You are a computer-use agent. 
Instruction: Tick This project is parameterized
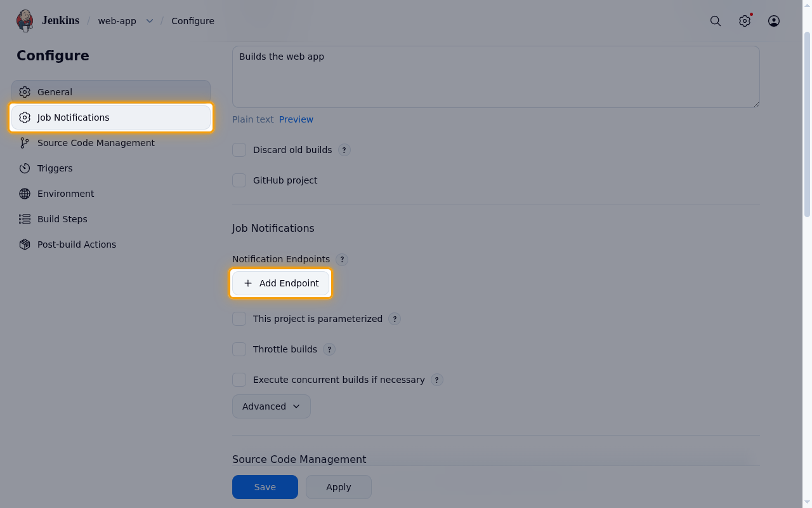(239, 319)
